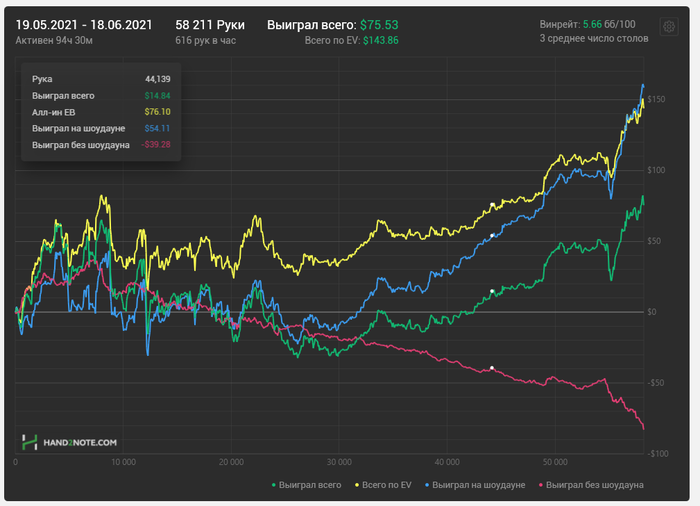The width and height of the screenshot is (700, 506).
Task: Click the Выиграл всего $75.53 total
Action: click(x=333, y=25)
